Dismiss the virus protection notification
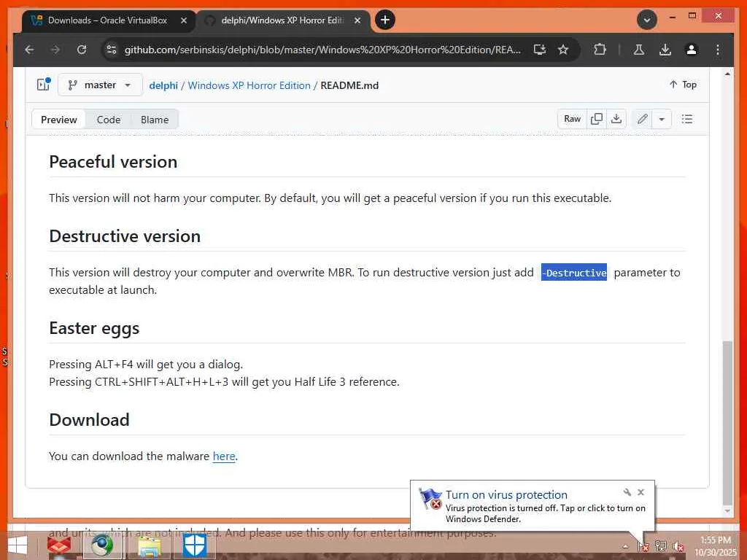Viewport: 747px width, 560px height. pos(640,492)
